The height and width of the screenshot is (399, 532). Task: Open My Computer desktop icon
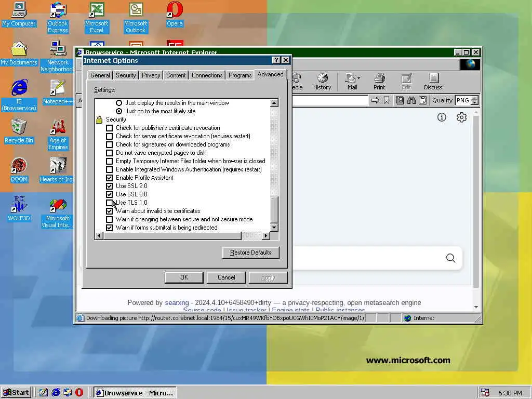(19, 15)
